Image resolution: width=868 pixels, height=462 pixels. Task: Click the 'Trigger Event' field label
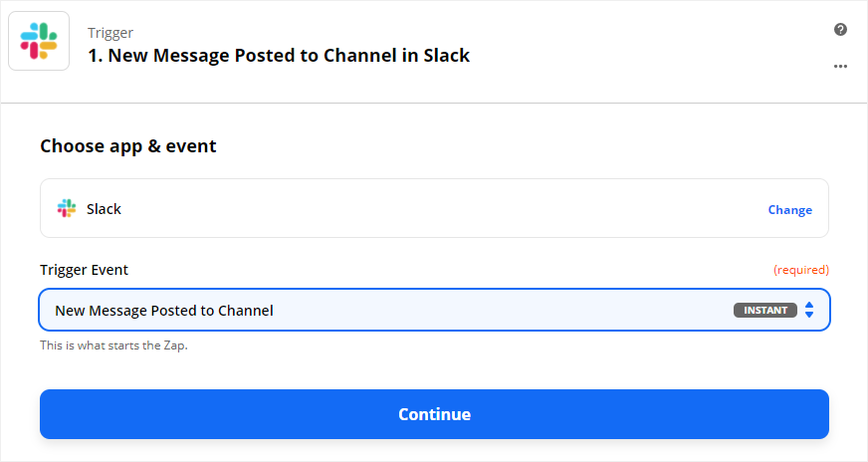point(84,270)
